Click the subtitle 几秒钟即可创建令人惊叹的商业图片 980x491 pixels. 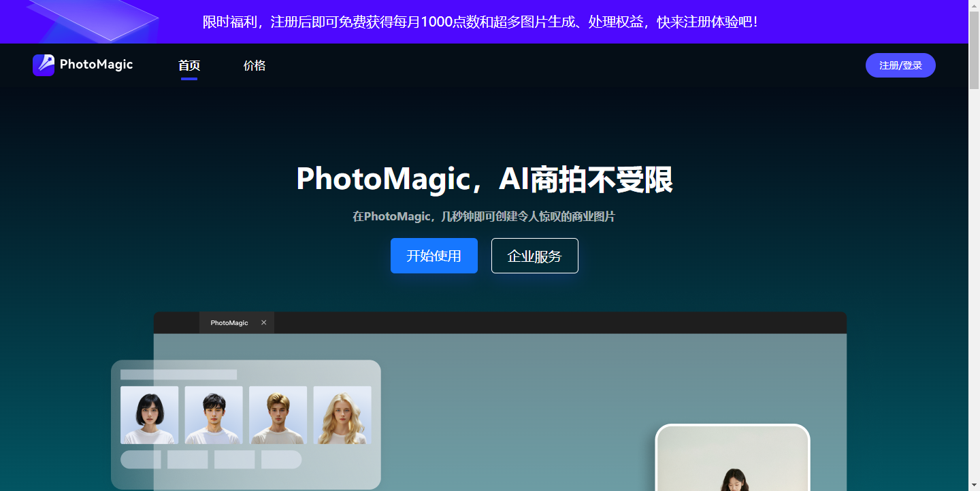coord(528,216)
